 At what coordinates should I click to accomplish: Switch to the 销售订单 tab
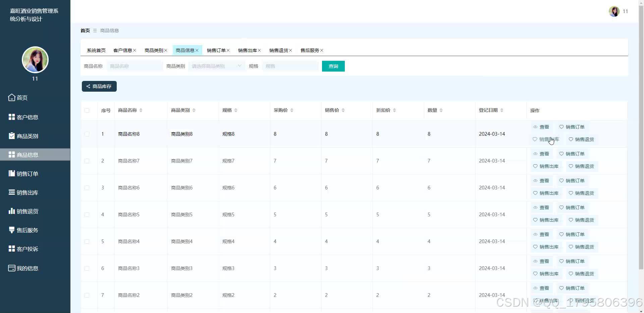[x=216, y=50]
